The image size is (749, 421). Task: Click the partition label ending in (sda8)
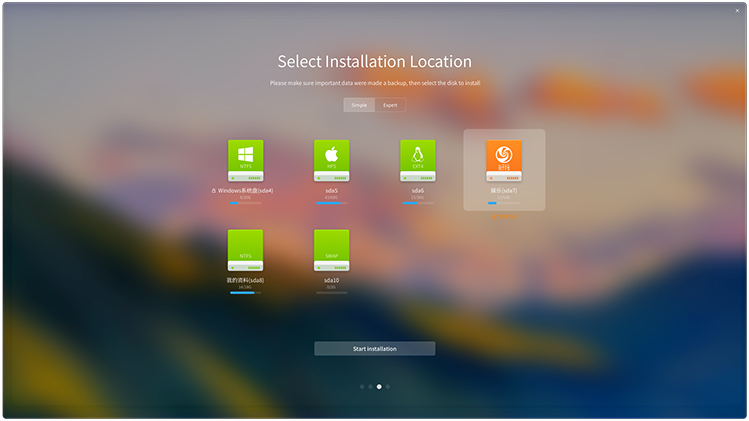click(246, 280)
